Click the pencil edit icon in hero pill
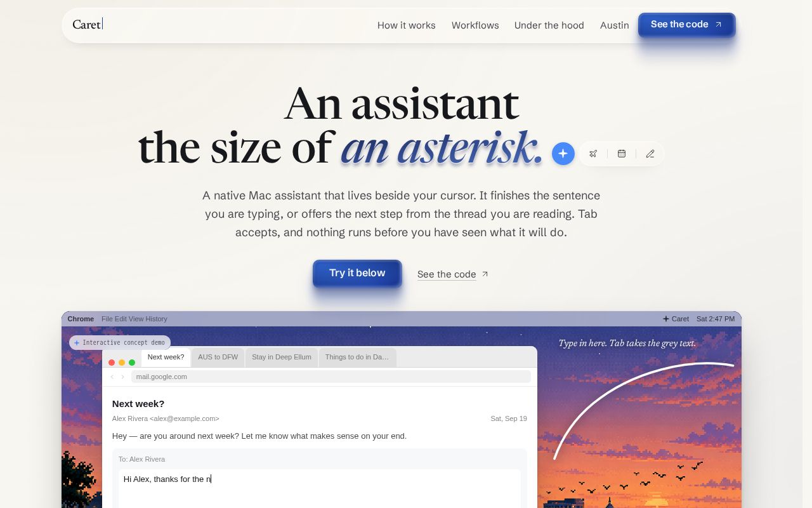The width and height of the screenshot is (812, 508). click(650, 154)
